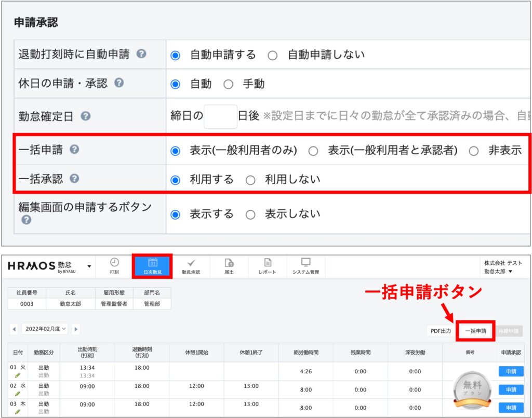Click help icon beside 勤怠確定日
Screen dimensions: 532x418
[86, 116]
